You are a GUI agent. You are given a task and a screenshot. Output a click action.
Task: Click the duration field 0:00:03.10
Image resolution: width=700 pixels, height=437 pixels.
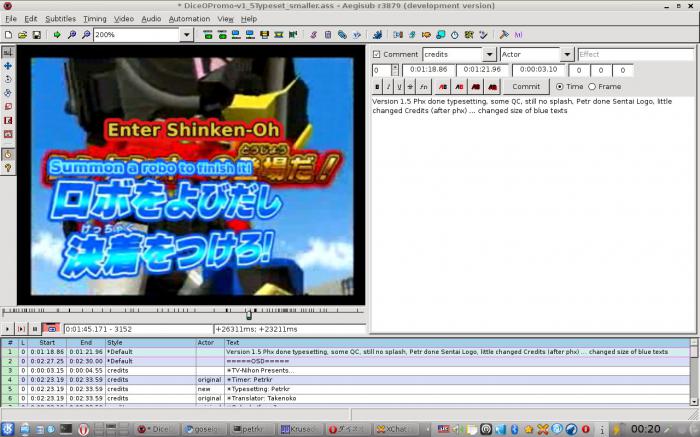(538, 70)
